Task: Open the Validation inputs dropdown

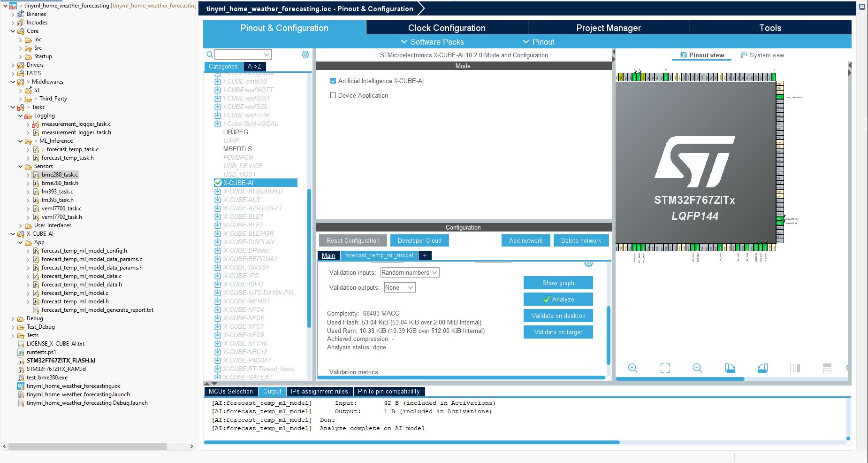Action: click(410, 272)
